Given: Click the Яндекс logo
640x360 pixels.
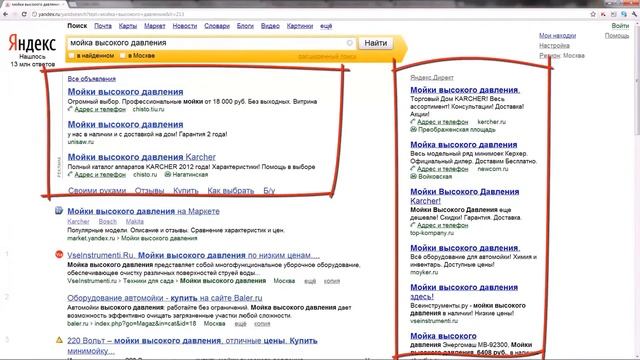Looking at the screenshot, I should pos(32,43).
